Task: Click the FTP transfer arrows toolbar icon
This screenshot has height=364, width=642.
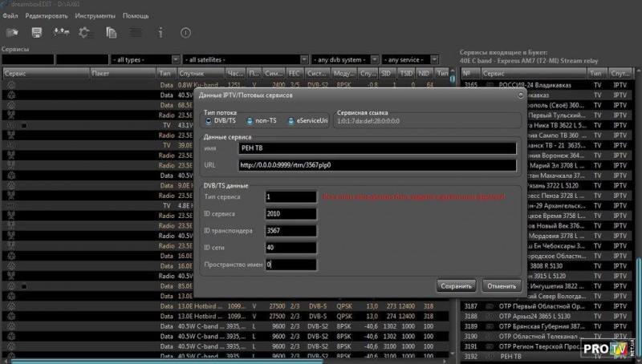Action: coord(59,33)
